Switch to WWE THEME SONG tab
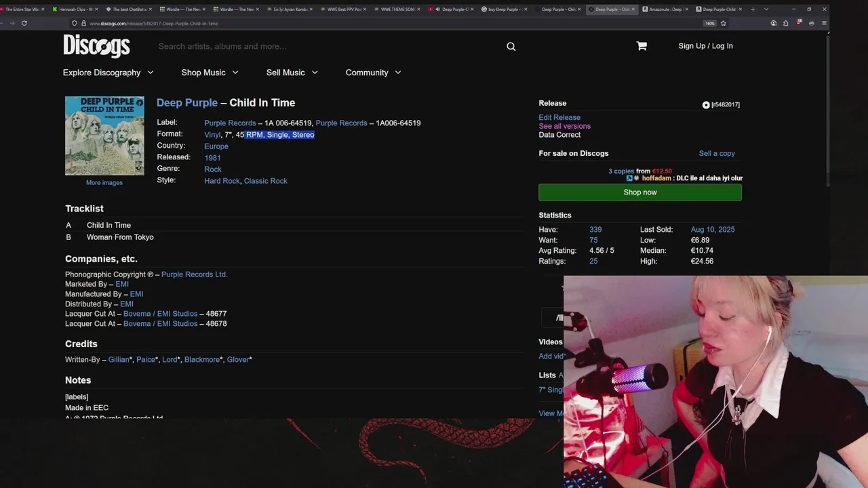 (x=397, y=9)
